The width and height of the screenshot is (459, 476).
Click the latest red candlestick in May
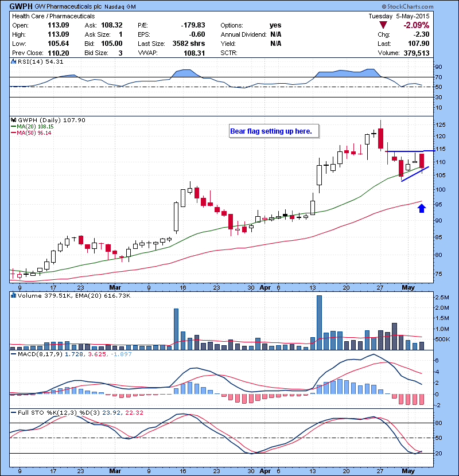[x=422, y=161]
